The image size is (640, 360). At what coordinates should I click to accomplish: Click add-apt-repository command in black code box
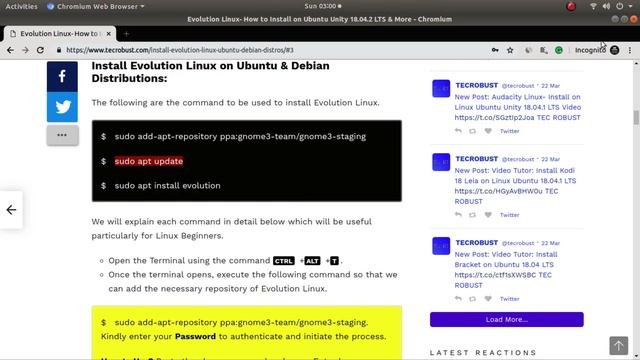pyautogui.click(x=240, y=136)
